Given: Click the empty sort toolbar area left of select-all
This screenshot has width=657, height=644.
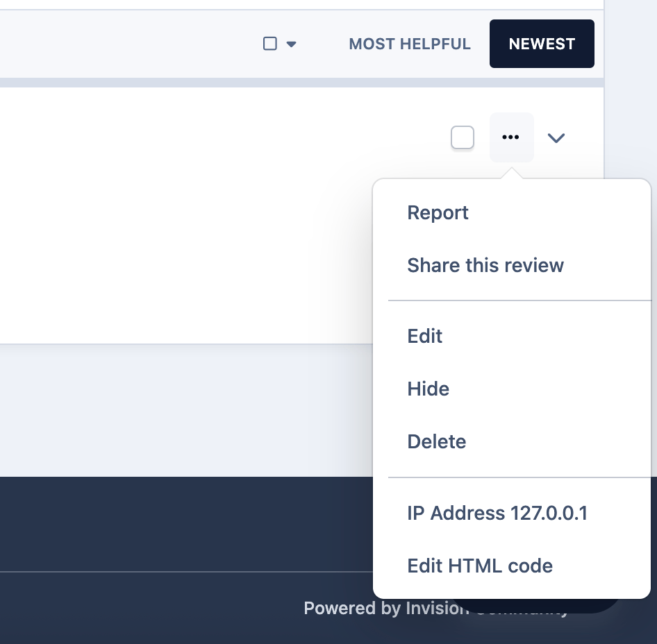Looking at the screenshot, I should point(125,44).
